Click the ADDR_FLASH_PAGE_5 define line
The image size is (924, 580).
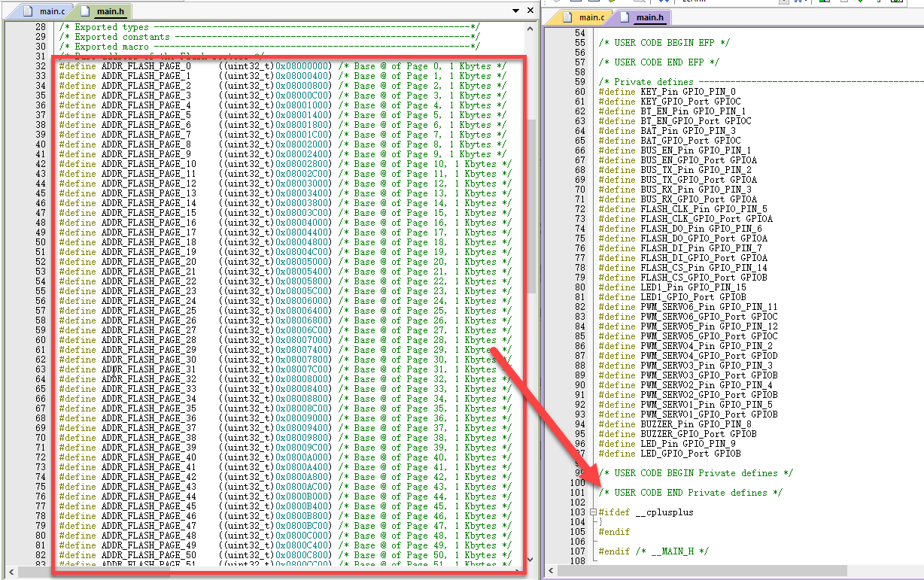pyautogui.click(x=284, y=115)
